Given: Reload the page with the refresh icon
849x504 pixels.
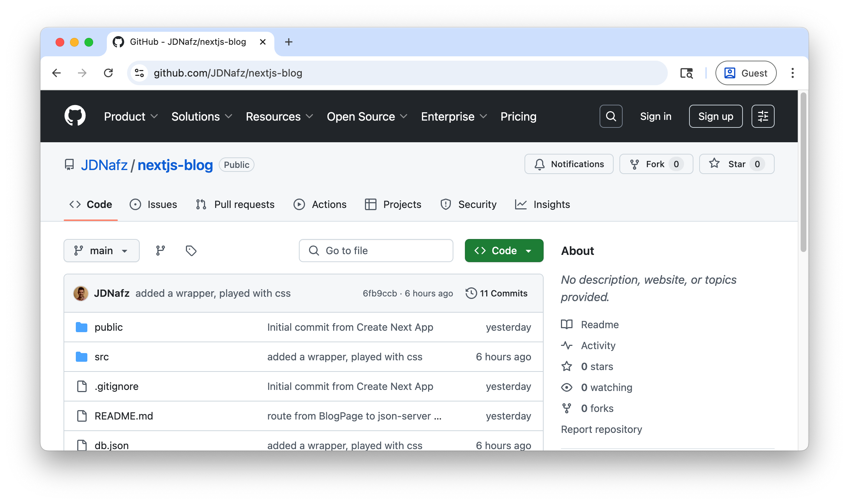Looking at the screenshot, I should [x=108, y=73].
